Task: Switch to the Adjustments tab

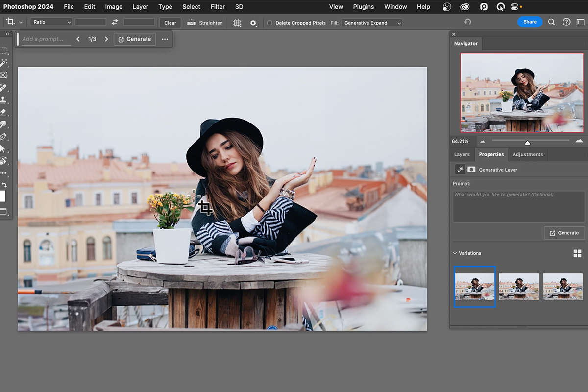Action: tap(527, 154)
